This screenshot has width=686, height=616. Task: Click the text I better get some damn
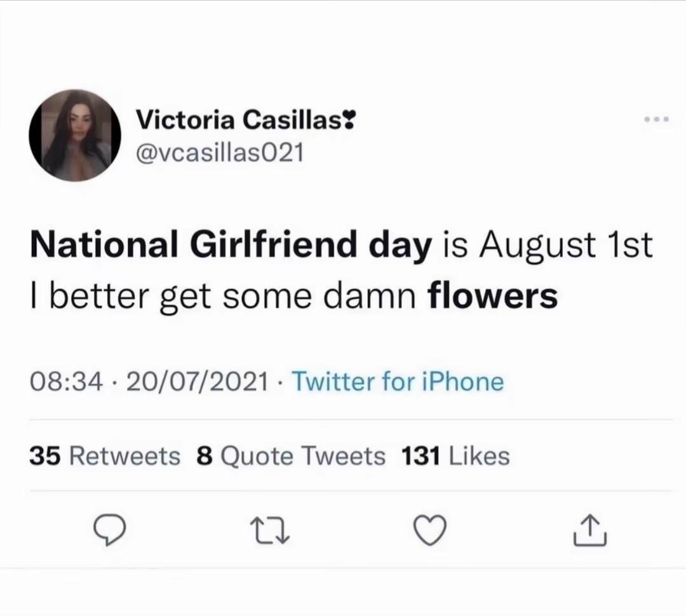point(223,296)
